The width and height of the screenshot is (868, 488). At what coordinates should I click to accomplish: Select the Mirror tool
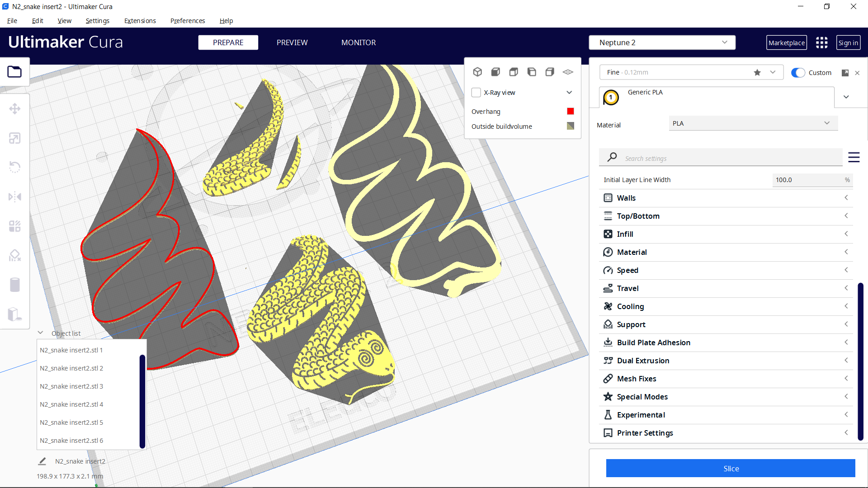click(15, 196)
